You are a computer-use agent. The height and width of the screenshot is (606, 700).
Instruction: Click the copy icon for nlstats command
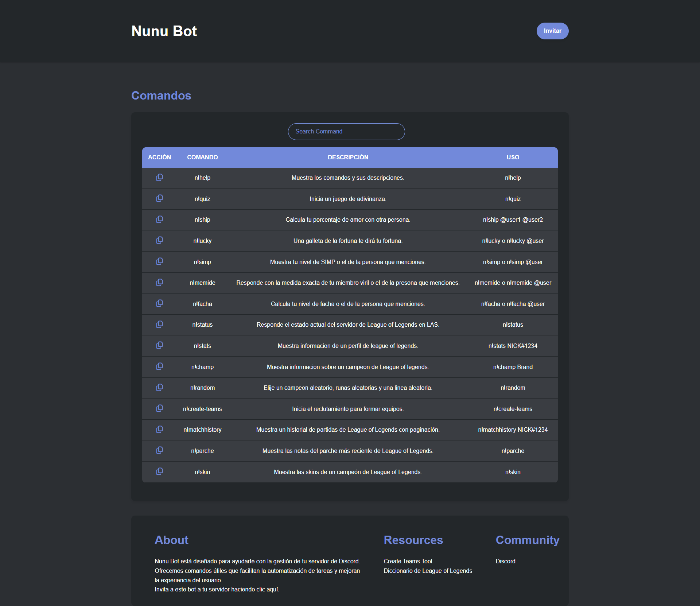tap(159, 345)
